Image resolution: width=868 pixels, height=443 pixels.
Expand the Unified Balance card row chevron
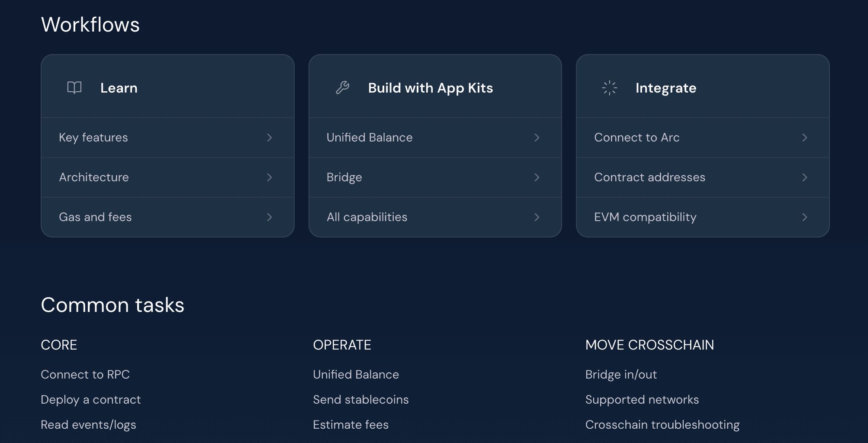tap(537, 138)
